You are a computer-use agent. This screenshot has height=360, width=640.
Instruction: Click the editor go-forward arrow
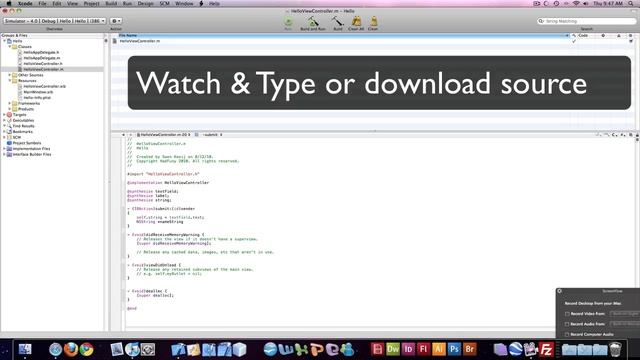coord(131,135)
